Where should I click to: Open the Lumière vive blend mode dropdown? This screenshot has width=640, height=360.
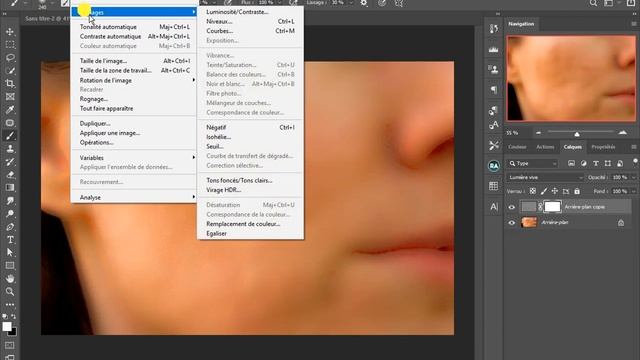tap(545, 178)
